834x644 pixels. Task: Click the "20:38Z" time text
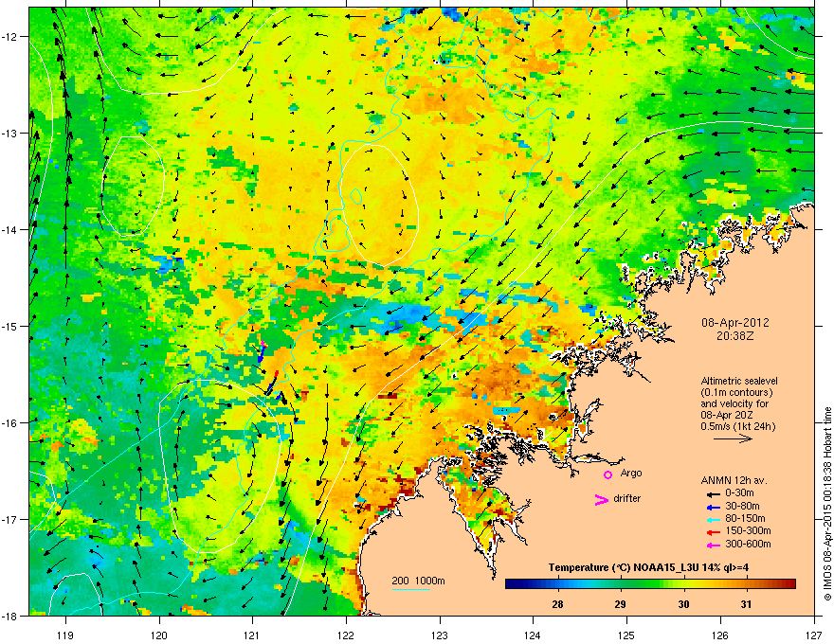point(734,336)
